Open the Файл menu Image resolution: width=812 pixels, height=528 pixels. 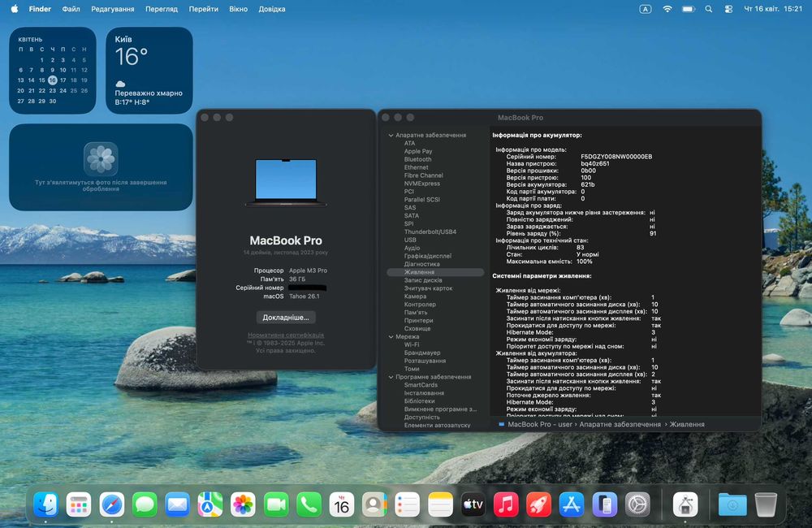click(x=71, y=9)
